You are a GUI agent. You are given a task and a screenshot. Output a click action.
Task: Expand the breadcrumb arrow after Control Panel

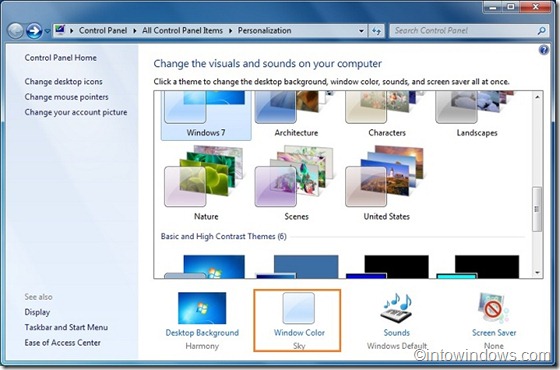click(135, 31)
